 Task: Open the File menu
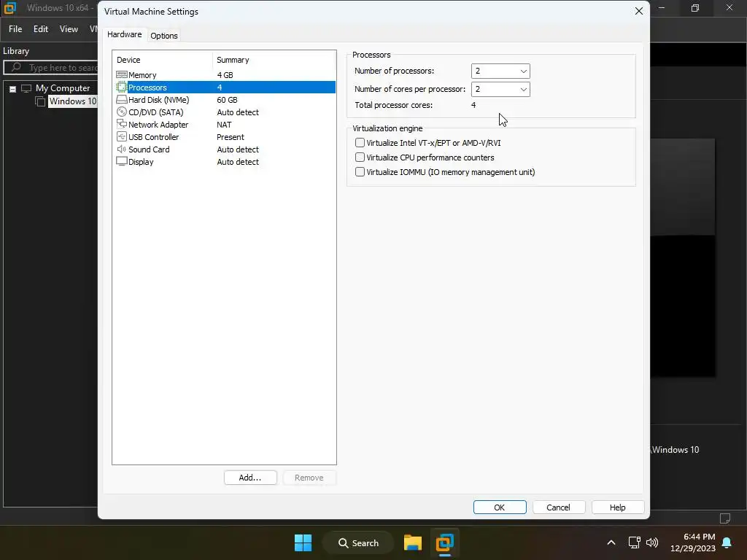point(15,29)
